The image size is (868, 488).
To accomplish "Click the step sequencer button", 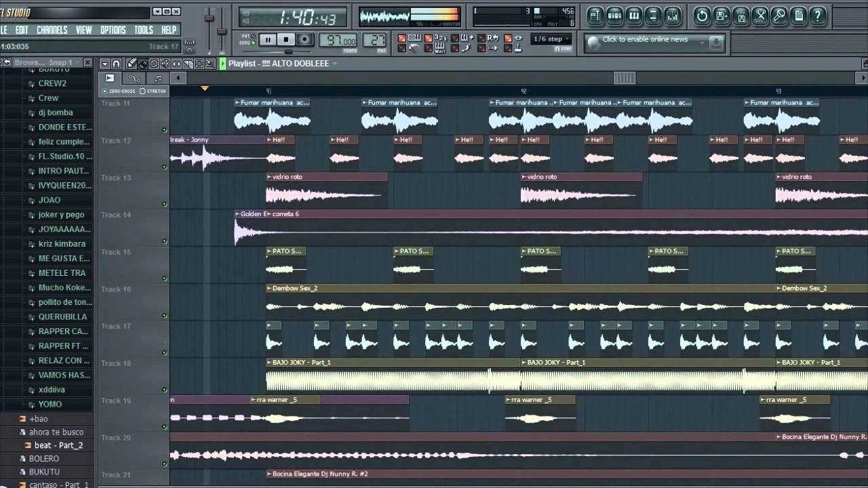I will [x=614, y=16].
